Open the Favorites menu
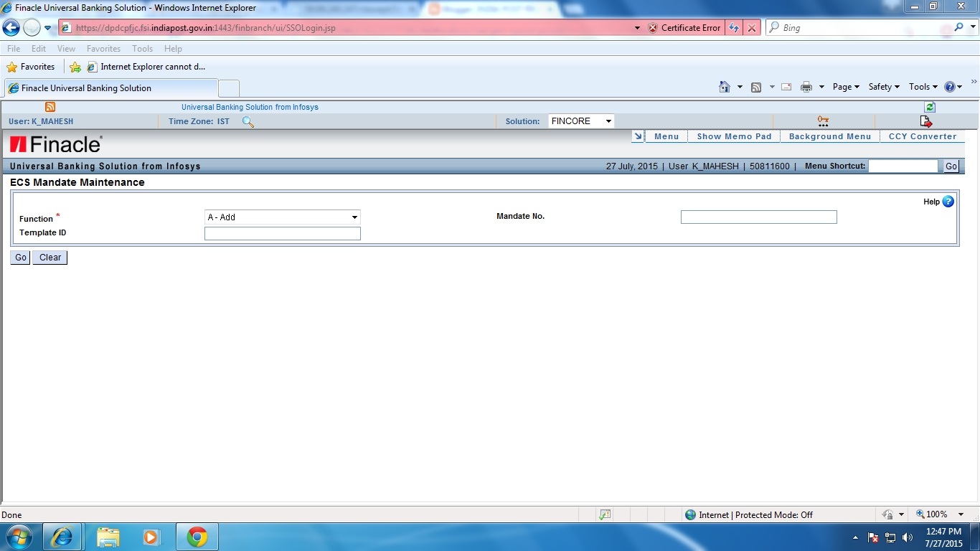Image resolution: width=980 pixels, height=551 pixels. (x=103, y=48)
